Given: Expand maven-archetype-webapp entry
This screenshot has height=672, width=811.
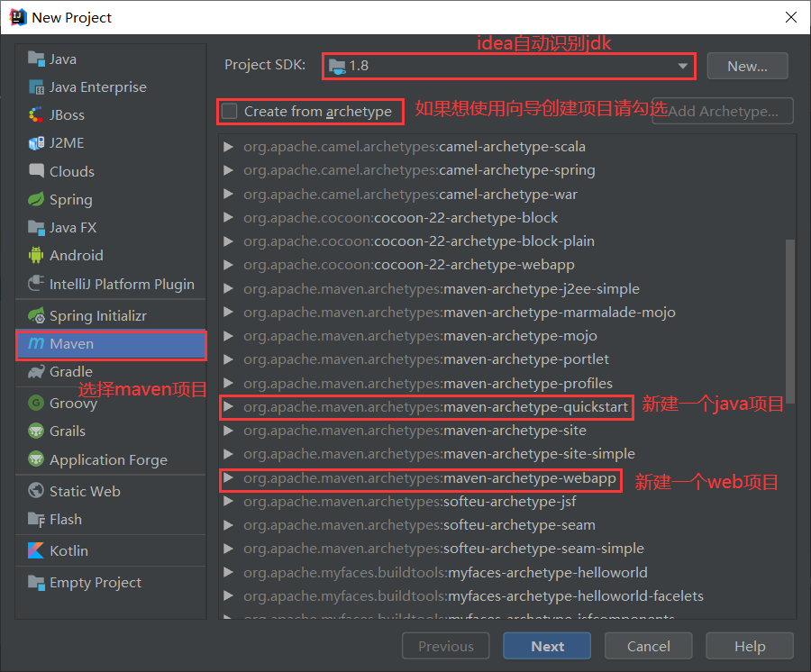Looking at the screenshot, I should point(228,478).
